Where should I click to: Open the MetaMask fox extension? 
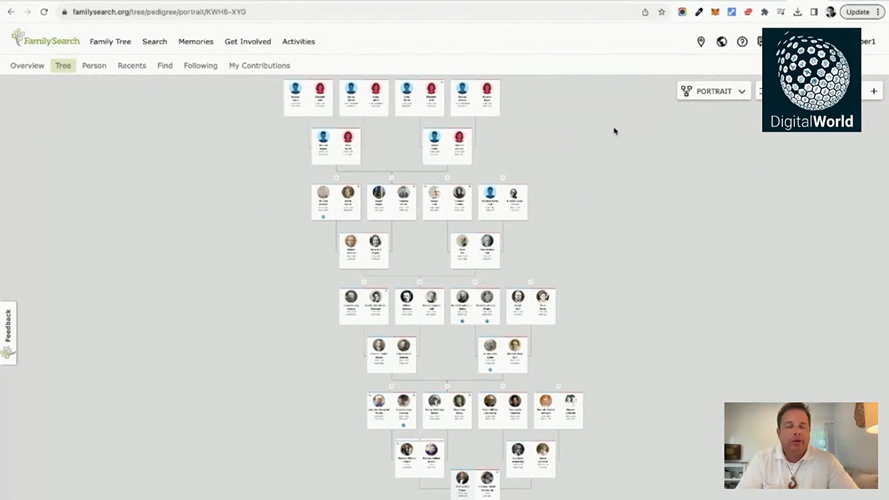coord(716,12)
